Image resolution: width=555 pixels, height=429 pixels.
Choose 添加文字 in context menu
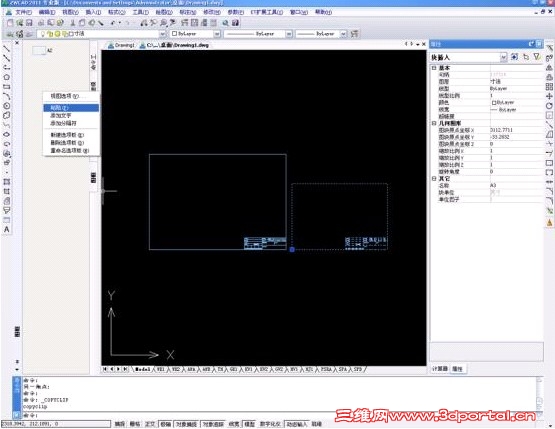[71, 116]
